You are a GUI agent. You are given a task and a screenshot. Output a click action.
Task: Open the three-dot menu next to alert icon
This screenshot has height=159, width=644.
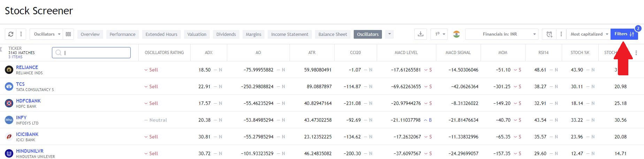561,34
